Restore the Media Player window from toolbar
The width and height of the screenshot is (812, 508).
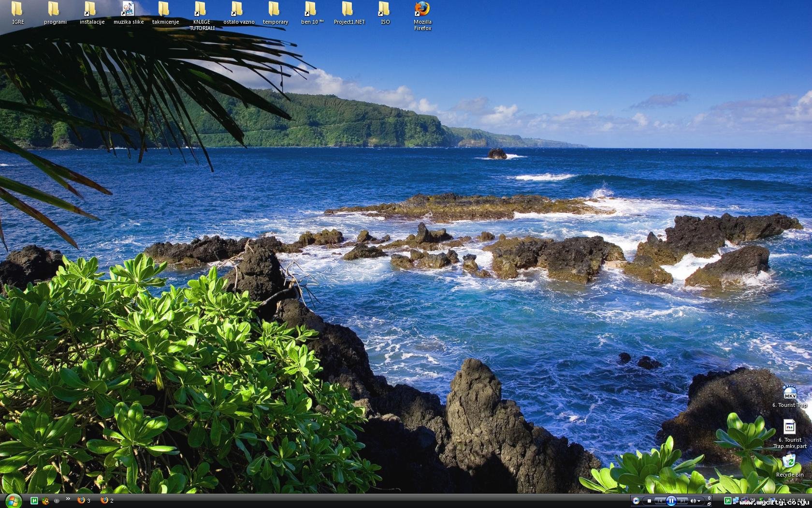[x=709, y=504]
